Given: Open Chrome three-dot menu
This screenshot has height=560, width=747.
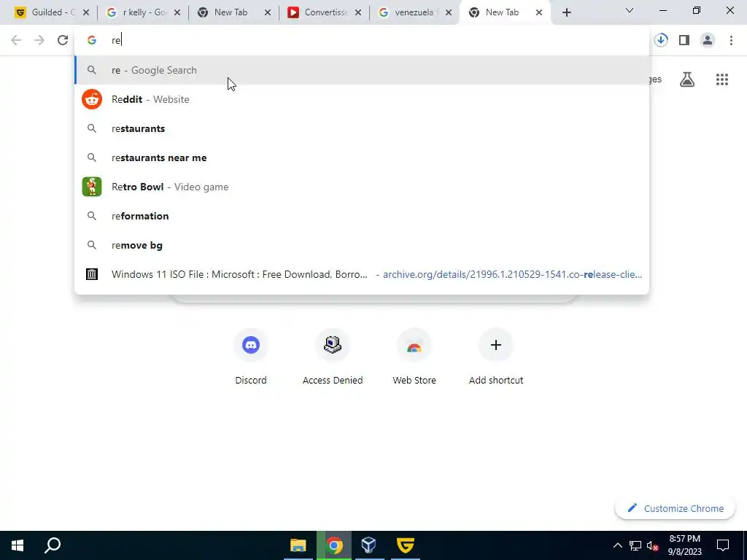Looking at the screenshot, I should 731,40.
